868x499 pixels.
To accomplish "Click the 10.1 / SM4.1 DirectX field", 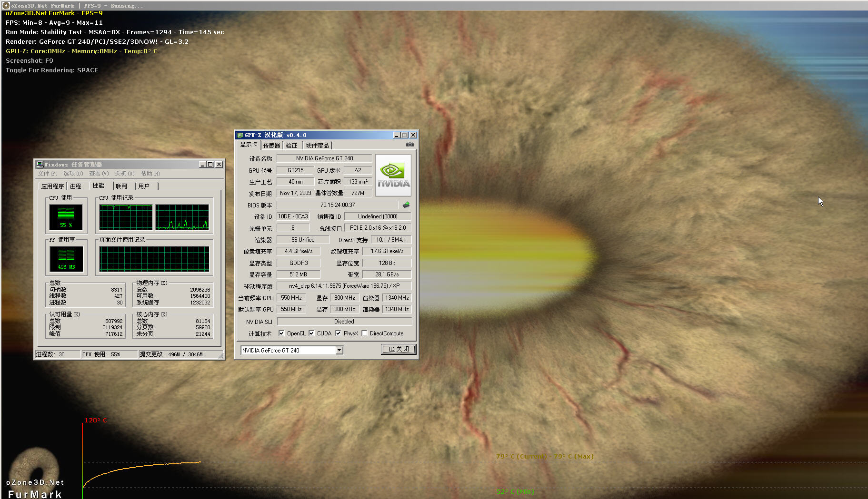I will tap(391, 240).
